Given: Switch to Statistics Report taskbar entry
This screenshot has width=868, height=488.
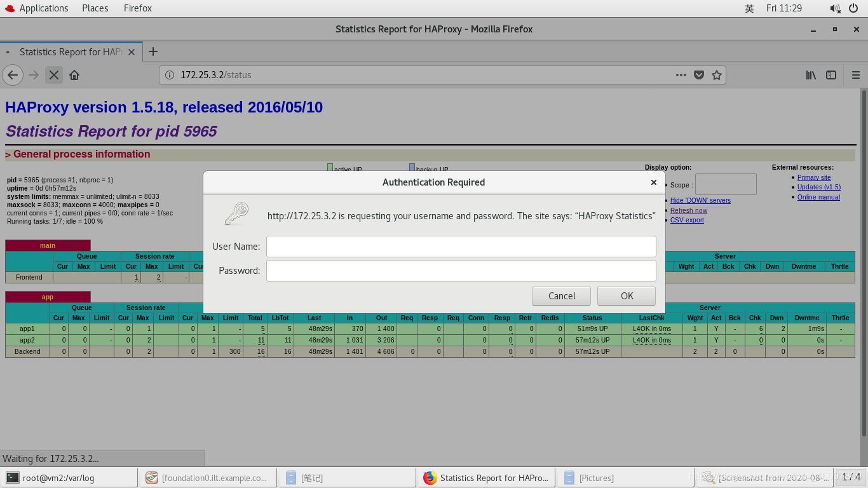Looking at the screenshot, I should [x=487, y=478].
